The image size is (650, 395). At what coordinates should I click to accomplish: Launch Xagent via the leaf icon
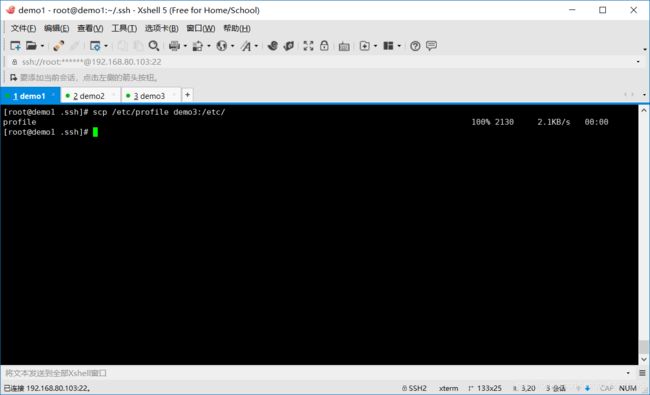point(289,46)
